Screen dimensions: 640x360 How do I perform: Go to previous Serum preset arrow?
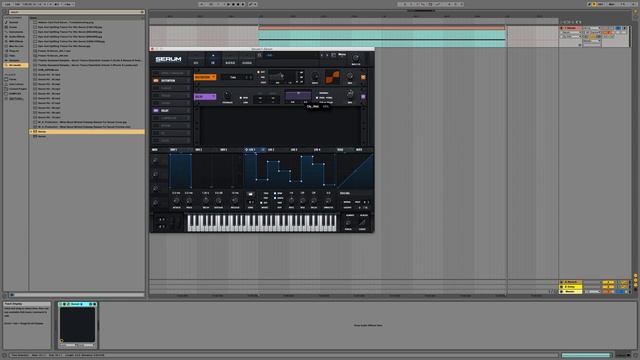pos(322,55)
